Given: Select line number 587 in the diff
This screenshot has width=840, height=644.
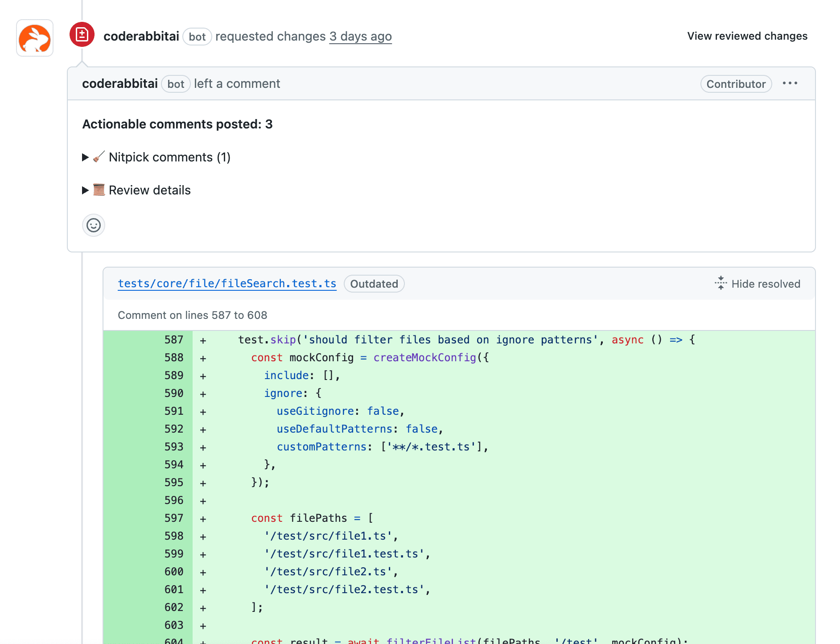Looking at the screenshot, I should (x=173, y=339).
